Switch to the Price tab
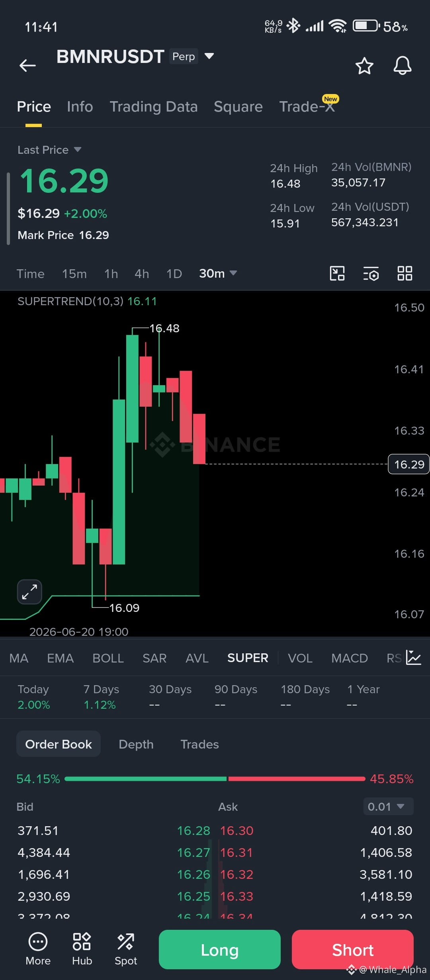 click(x=34, y=107)
